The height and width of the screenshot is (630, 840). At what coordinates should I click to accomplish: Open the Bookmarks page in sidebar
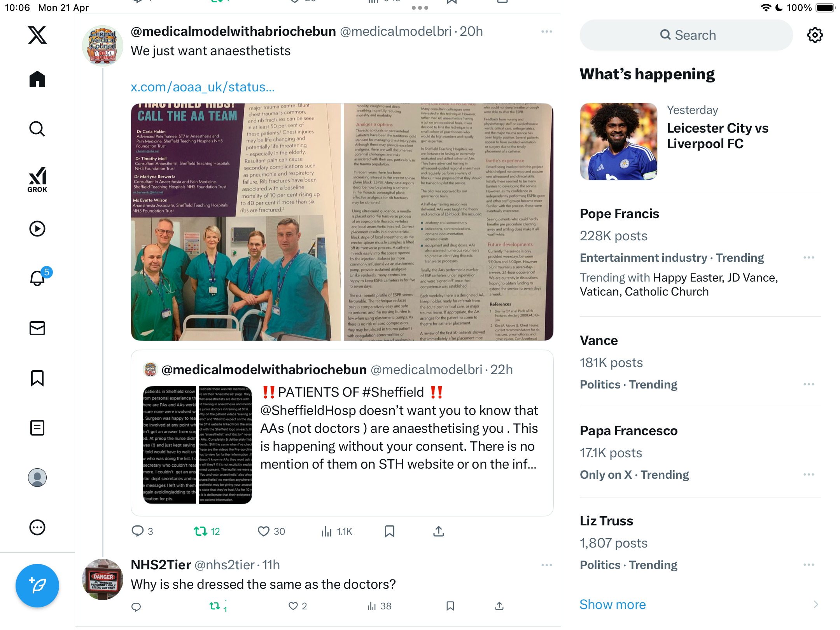coord(37,378)
